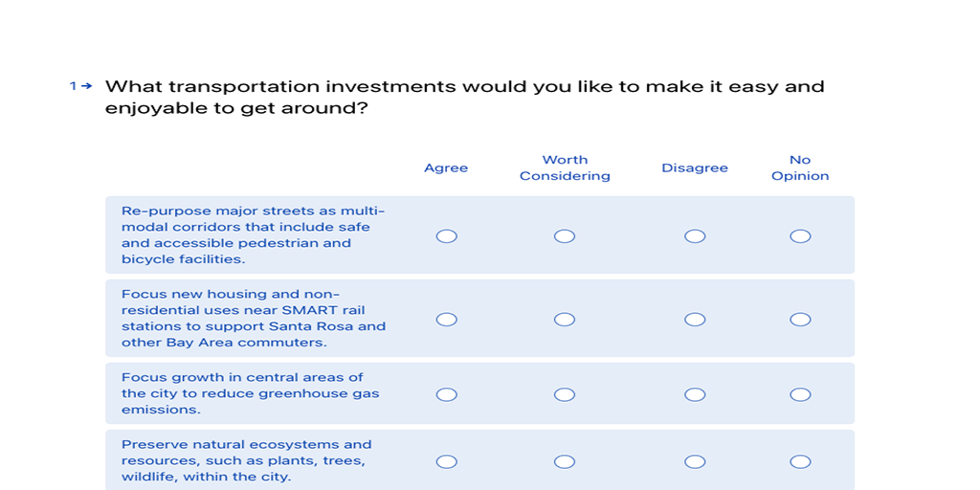The height and width of the screenshot is (490, 980).
Task: Select No Opinion for multi-modal corridors row
Action: coord(800,236)
